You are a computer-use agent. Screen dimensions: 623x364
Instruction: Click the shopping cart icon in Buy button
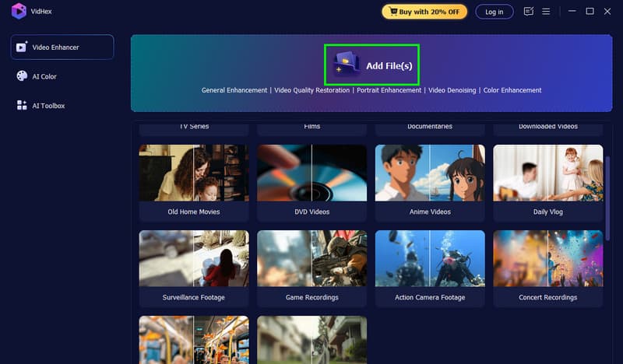coord(393,11)
